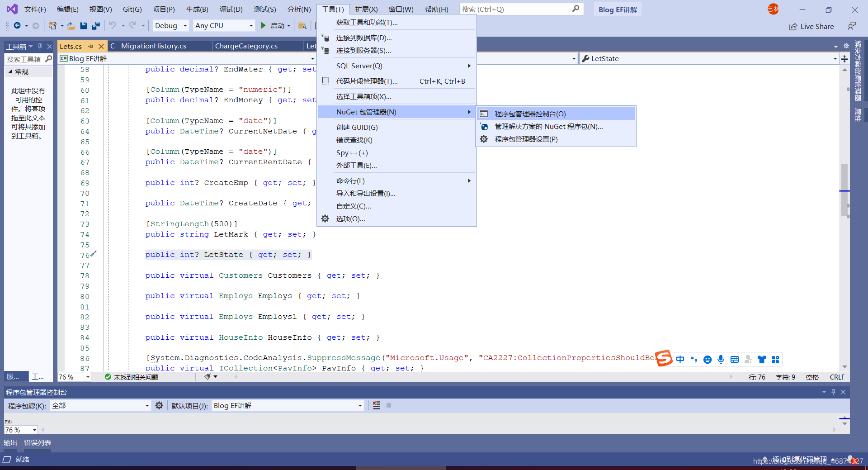Expand the start button dropdown arrow
868x470 pixels.
(x=289, y=26)
